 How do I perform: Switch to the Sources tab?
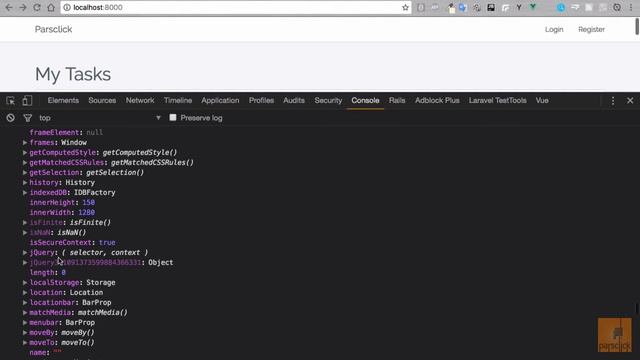(x=102, y=100)
